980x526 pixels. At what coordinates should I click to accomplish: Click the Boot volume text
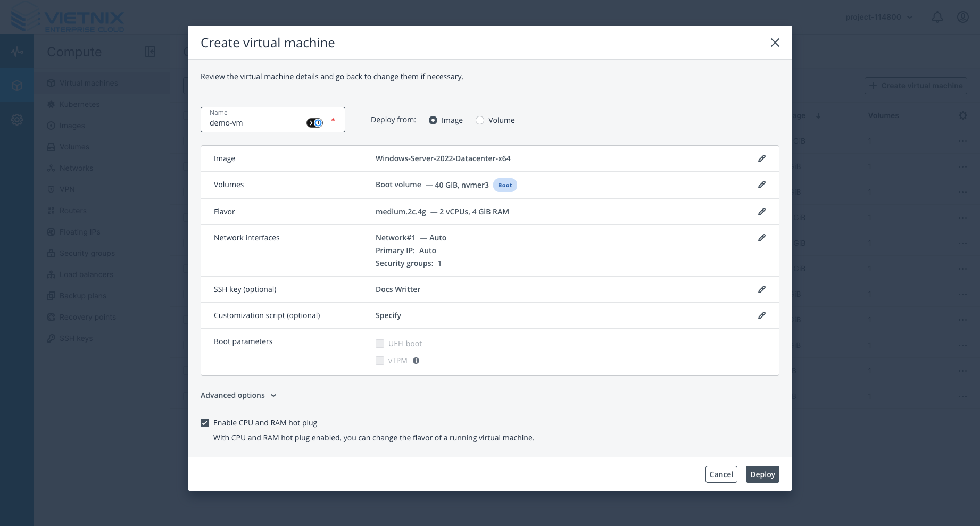tap(398, 185)
